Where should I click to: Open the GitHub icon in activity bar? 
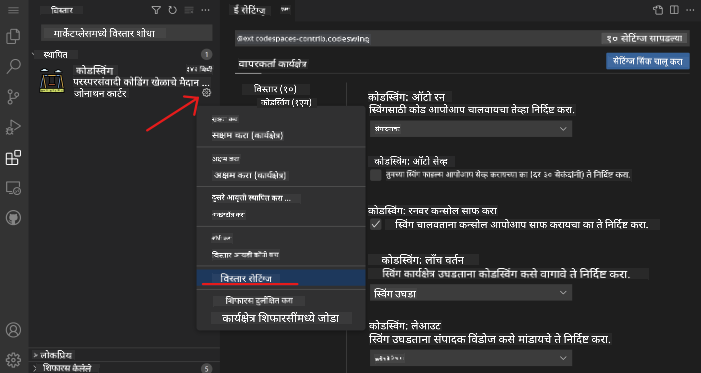pyautogui.click(x=13, y=218)
